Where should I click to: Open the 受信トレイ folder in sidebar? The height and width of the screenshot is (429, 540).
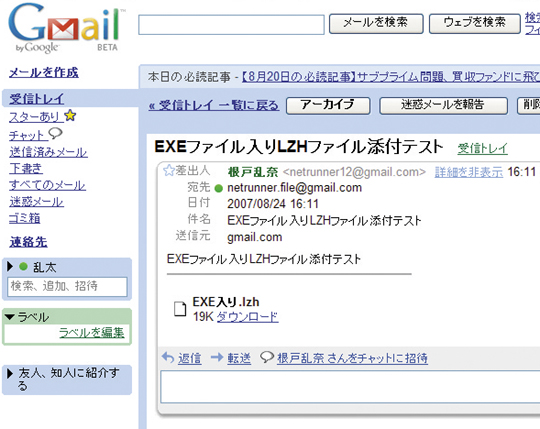click(37, 99)
